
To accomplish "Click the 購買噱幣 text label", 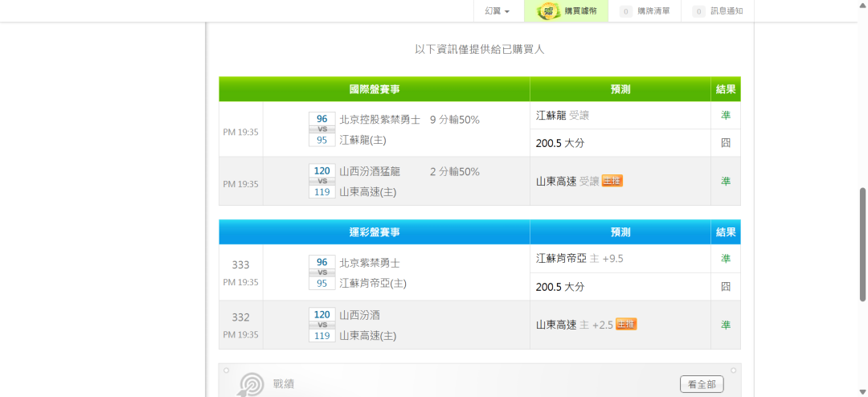I will pyautogui.click(x=580, y=11).
